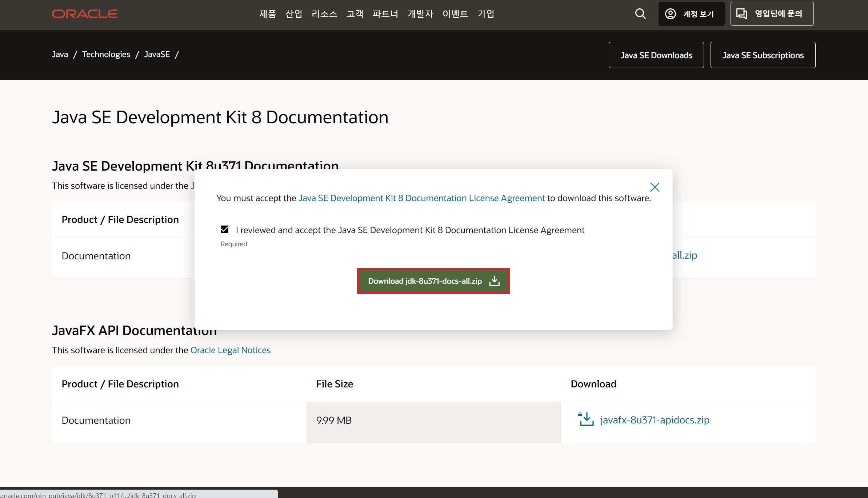
Task: Open the 기업 menu
Action: pos(486,14)
